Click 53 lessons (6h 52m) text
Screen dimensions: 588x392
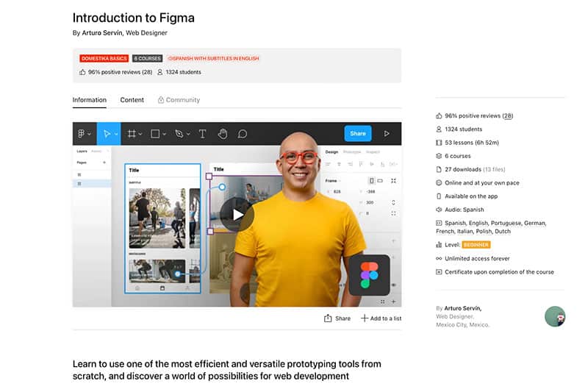(472, 143)
